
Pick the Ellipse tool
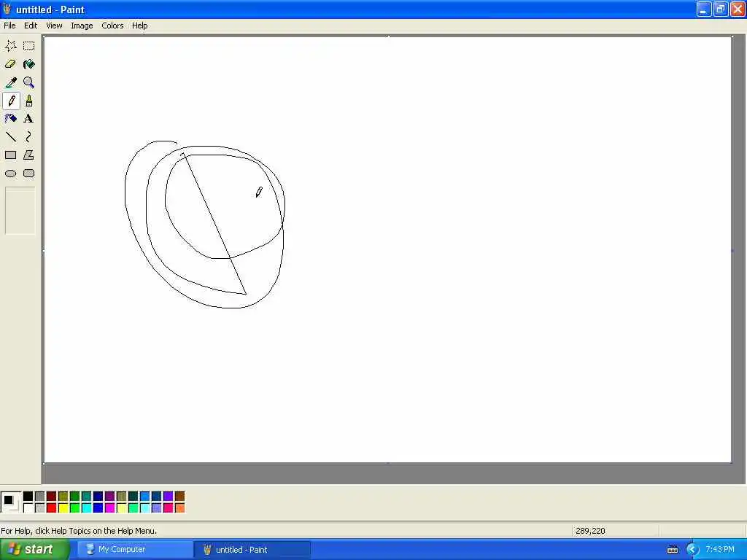[10, 174]
